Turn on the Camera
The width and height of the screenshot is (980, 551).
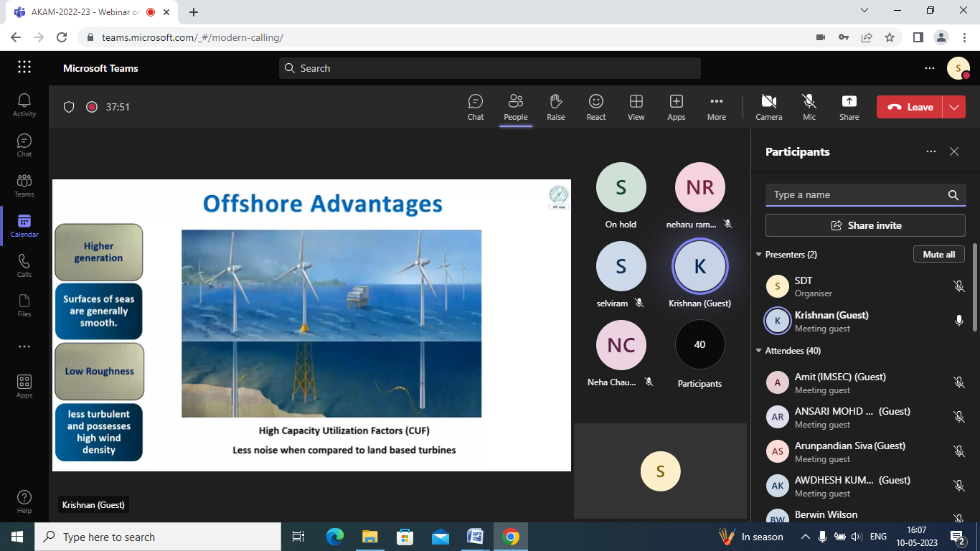768,107
